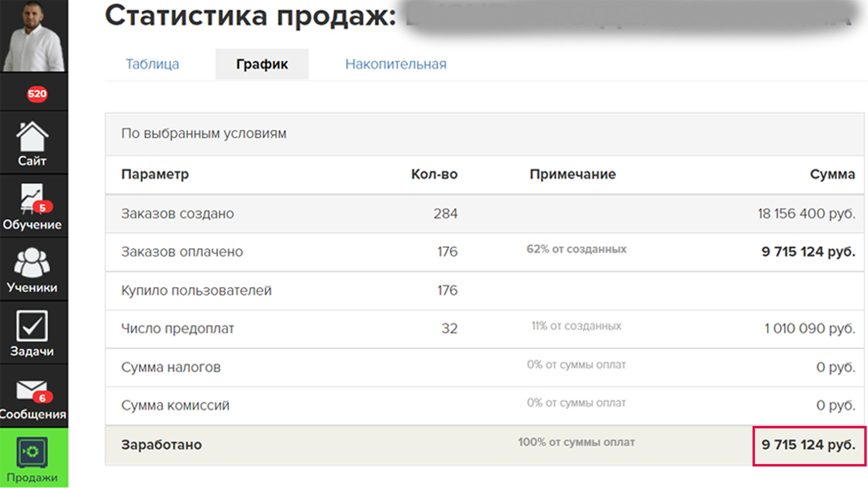Click the messages counter badge showing 6
The width and height of the screenshot is (868, 488).
[42, 398]
